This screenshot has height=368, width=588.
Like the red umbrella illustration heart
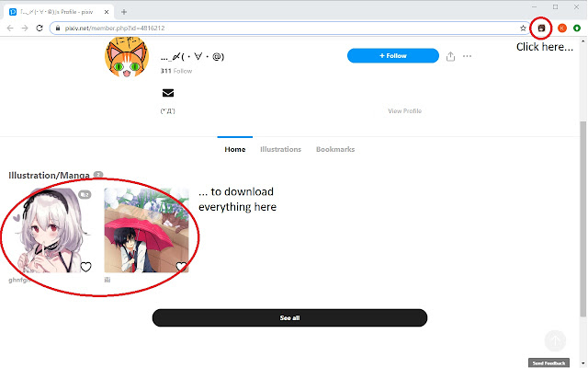click(182, 267)
